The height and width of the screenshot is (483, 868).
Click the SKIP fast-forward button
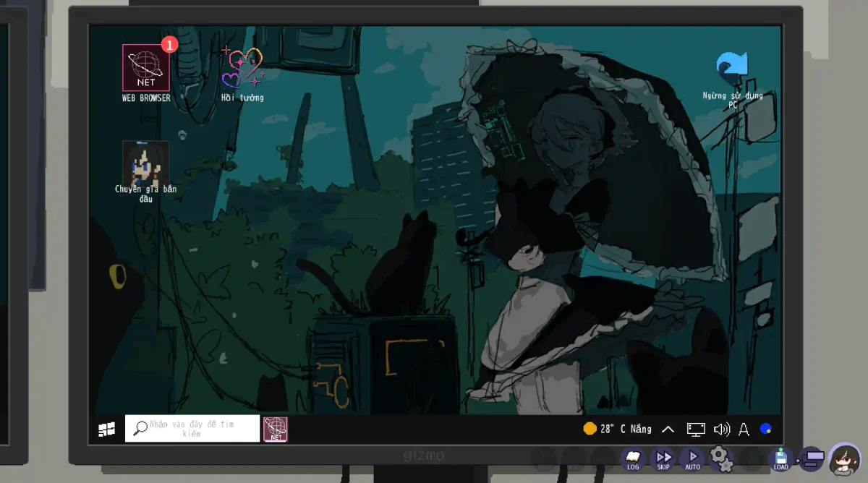[x=663, y=458]
